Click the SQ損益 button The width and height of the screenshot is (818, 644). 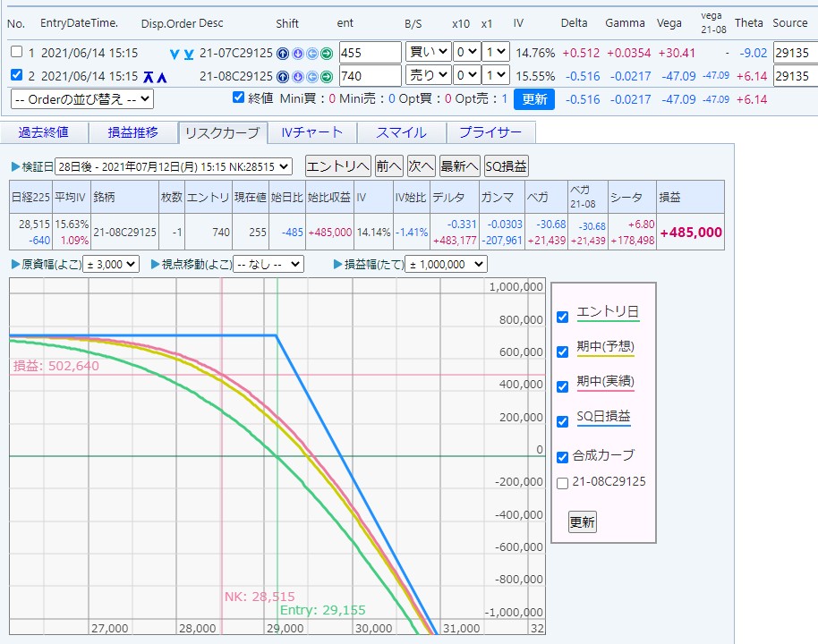[506, 166]
